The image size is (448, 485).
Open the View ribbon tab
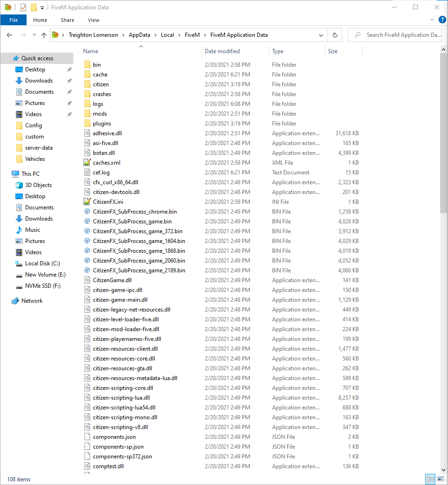(x=93, y=20)
